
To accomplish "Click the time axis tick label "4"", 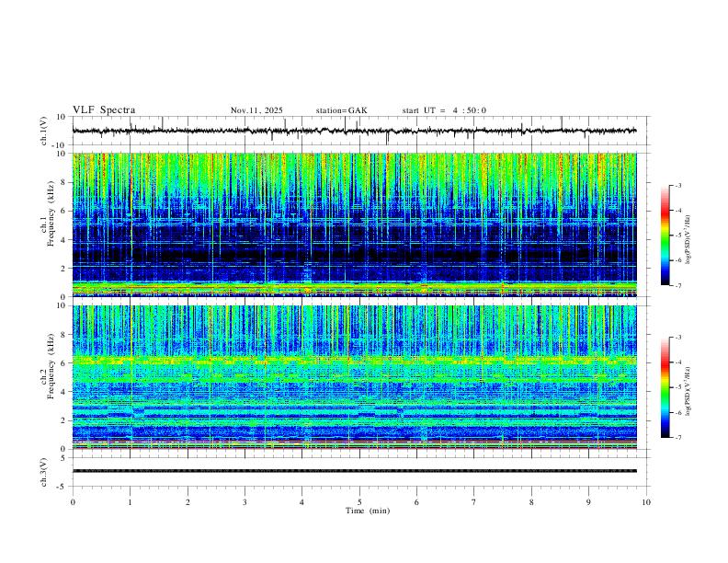I will (x=301, y=502).
